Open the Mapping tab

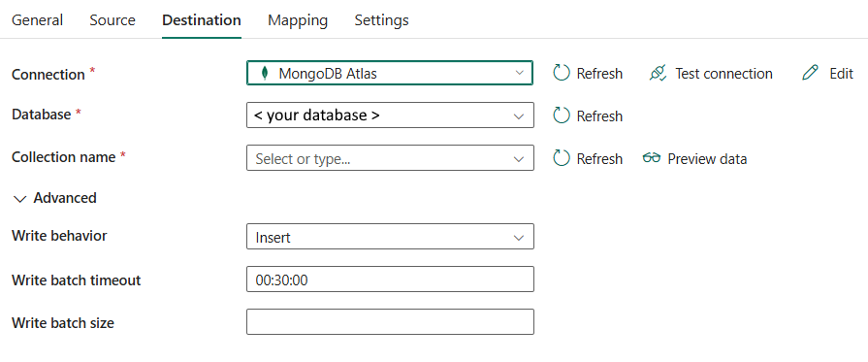(x=298, y=20)
